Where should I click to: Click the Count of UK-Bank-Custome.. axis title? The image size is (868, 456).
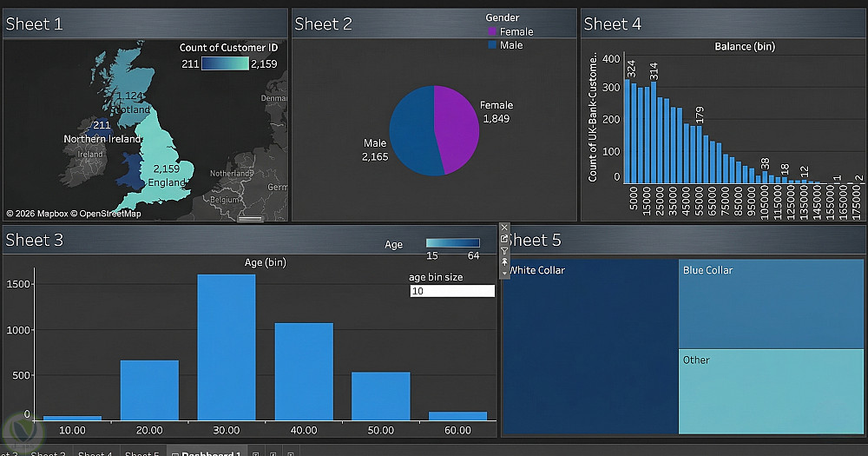point(593,117)
